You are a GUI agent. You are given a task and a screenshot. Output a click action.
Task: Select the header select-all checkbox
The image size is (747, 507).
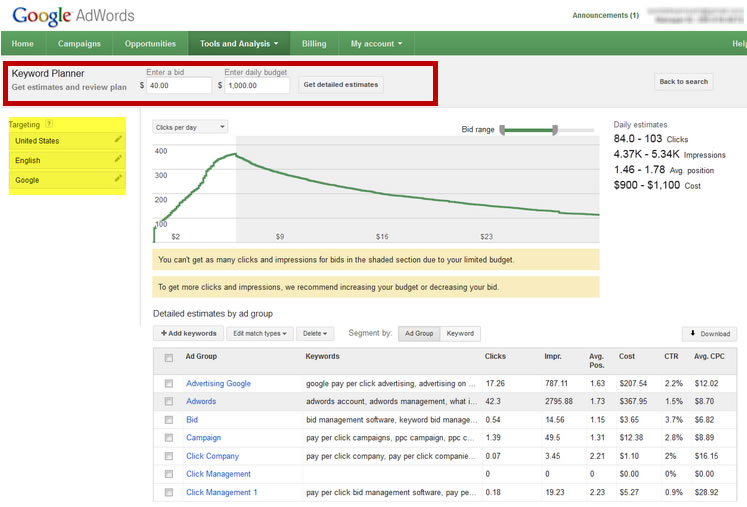point(169,358)
